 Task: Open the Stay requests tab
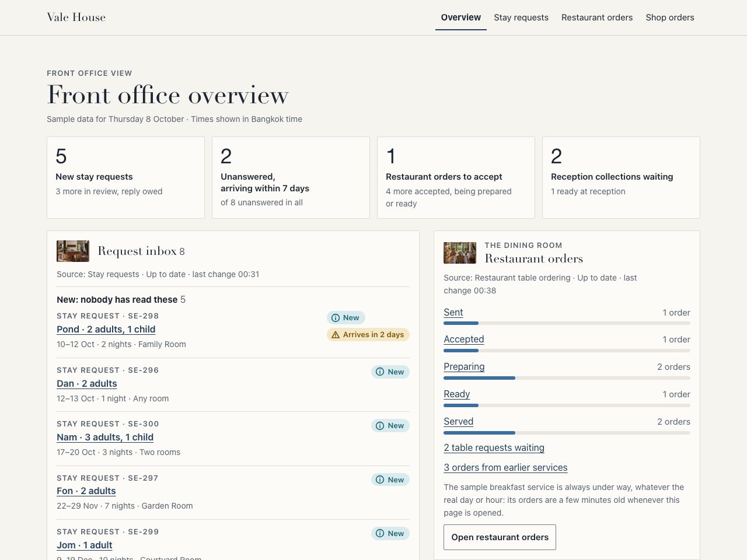pos(521,17)
